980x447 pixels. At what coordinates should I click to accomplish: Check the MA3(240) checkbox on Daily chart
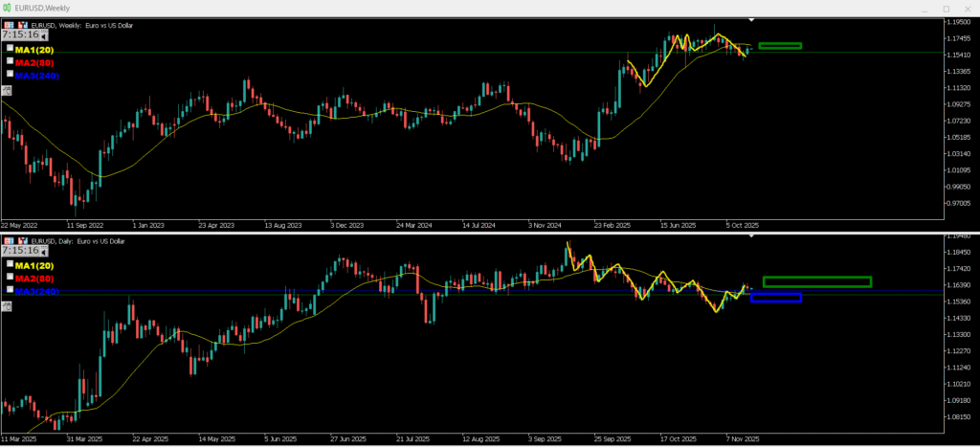(x=10, y=289)
